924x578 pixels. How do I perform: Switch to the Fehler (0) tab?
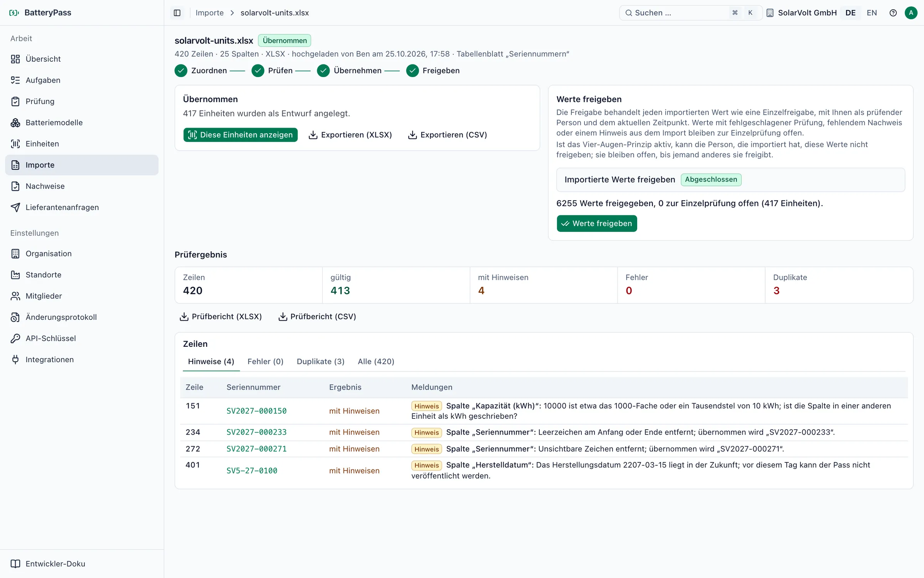(x=265, y=361)
